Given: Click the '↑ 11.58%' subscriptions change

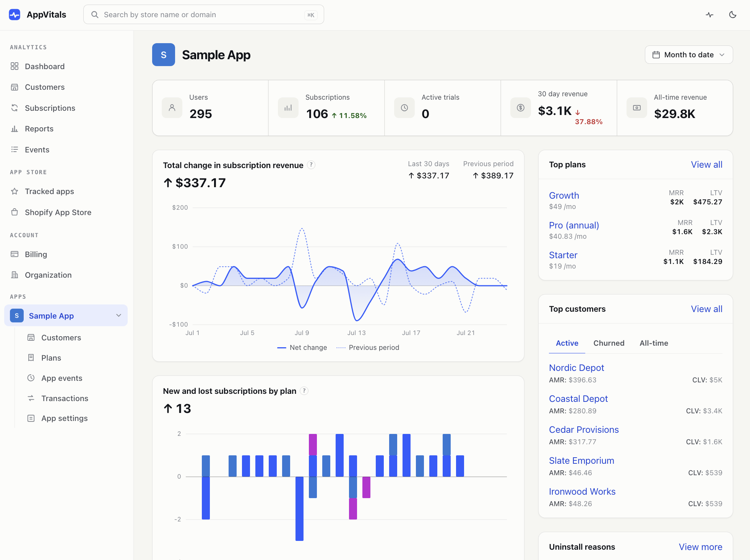Looking at the screenshot, I should point(349,115).
